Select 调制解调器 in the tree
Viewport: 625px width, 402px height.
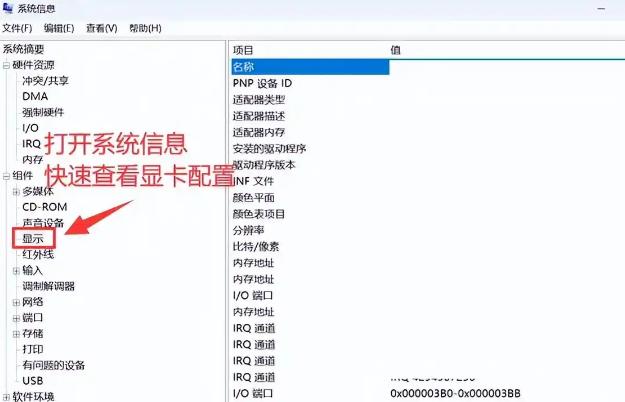click(48, 286)
